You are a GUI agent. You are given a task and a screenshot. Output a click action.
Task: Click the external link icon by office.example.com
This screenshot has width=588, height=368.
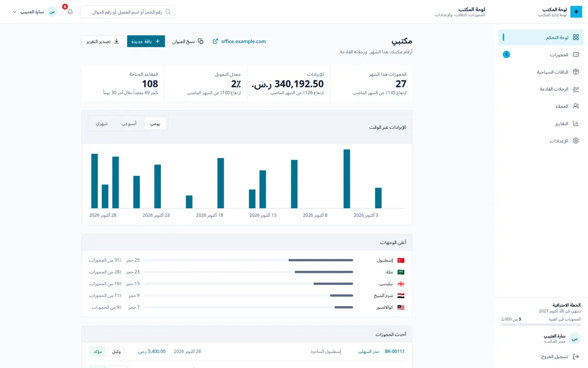pos(215,41)
